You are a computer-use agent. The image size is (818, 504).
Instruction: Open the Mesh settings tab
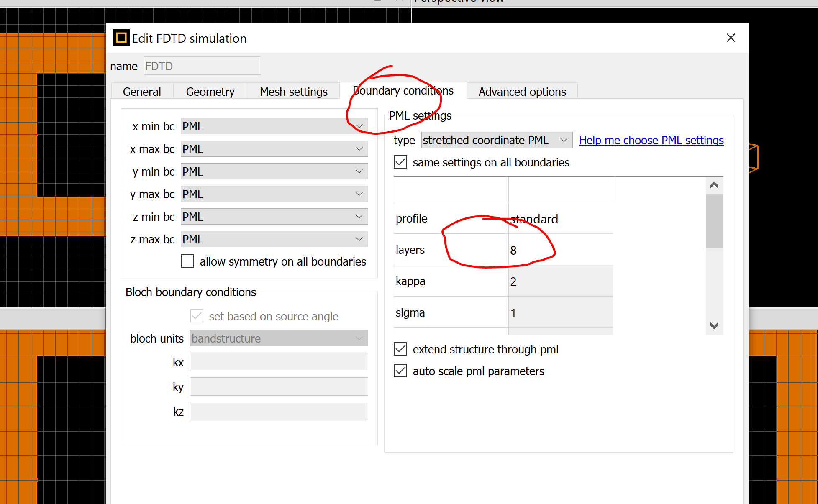293,92
